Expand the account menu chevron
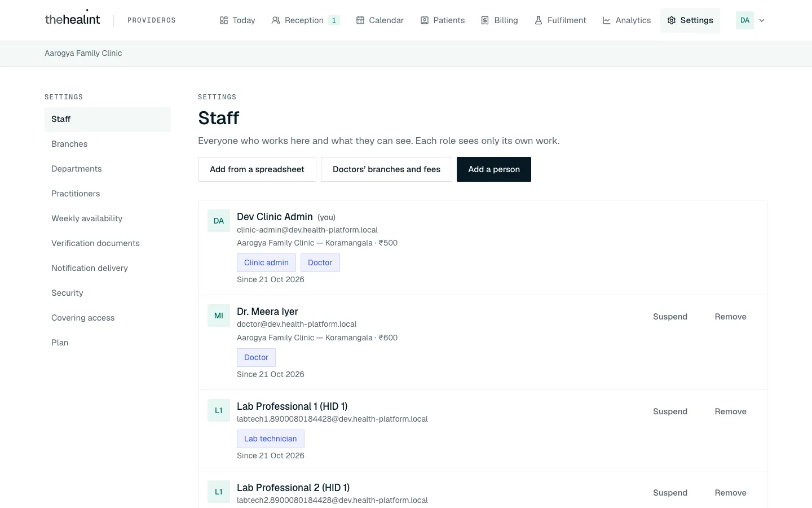 click(762, 20)
